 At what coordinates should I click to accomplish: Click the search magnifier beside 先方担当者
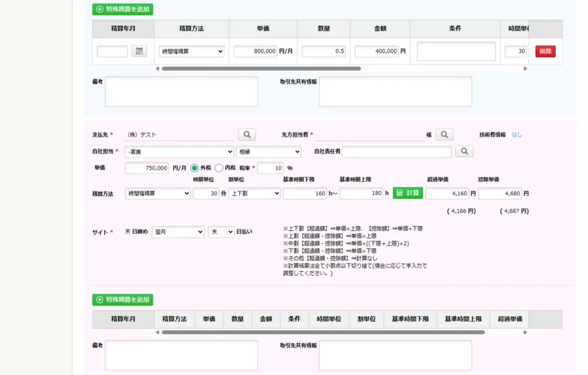click(445, 134)
